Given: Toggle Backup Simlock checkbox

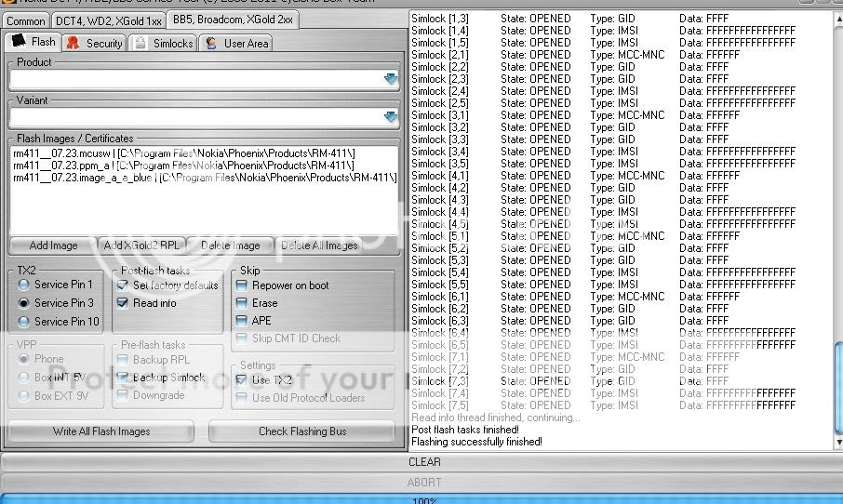Looking at the screenshot, I should coord(123,378).
